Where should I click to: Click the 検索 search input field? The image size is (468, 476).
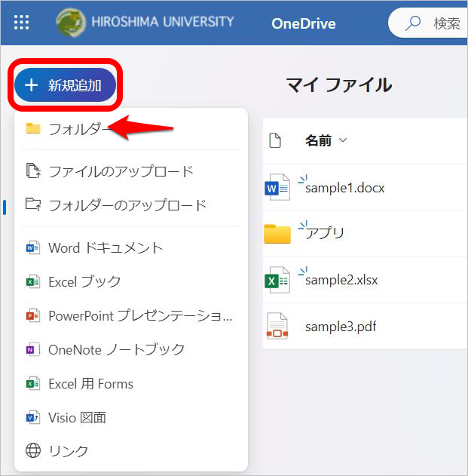click(x=446, y=23)
